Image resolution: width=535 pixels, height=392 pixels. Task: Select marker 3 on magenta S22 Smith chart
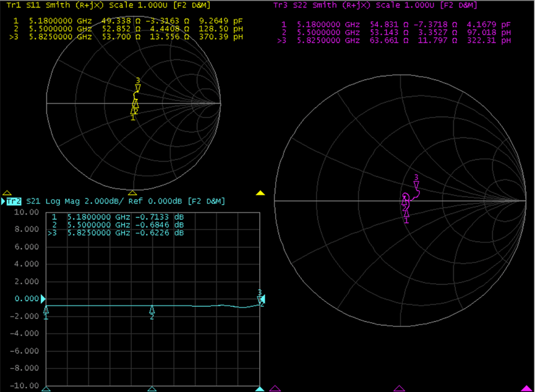(x=416, y=184)
